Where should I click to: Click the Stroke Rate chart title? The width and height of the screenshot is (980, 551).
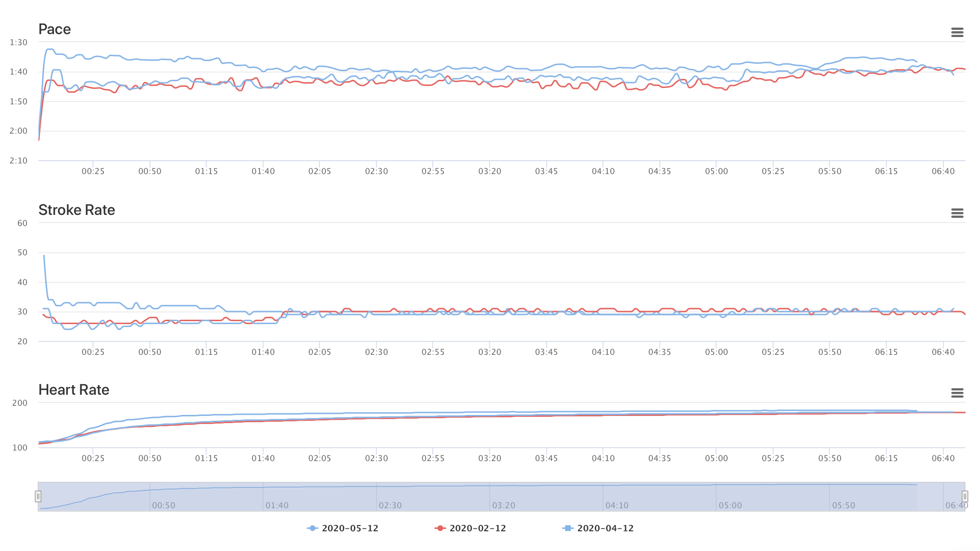(x=76, y=210)
